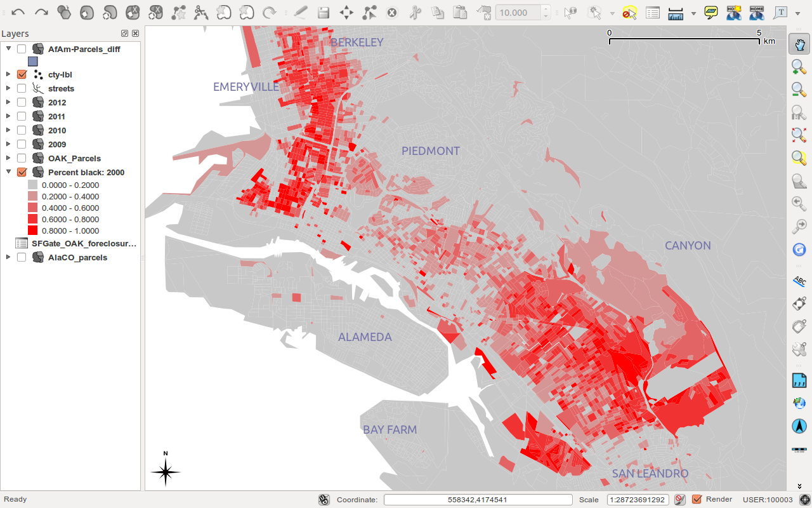Enable the streets layer checkbox
This screenshot has height=508, width=812.
22,88
